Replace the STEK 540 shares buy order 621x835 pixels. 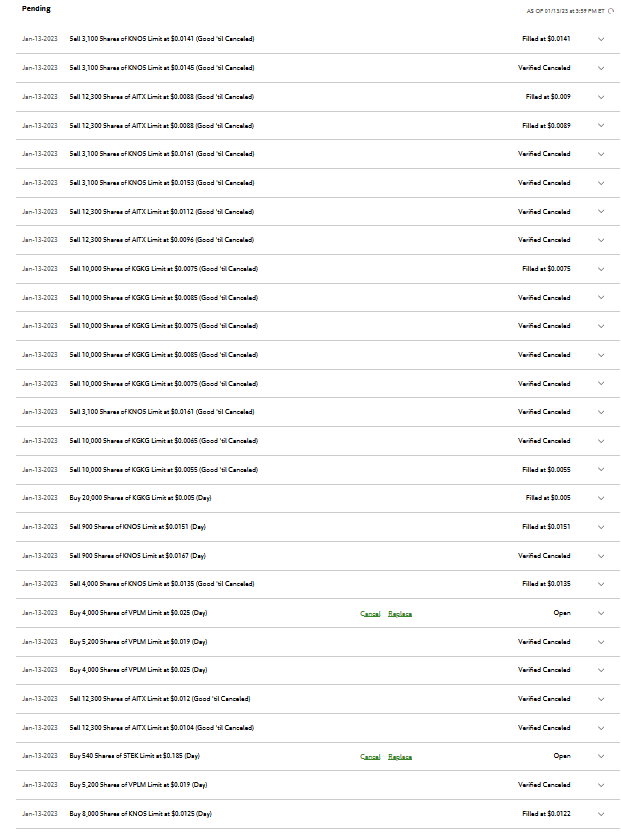click(x=400, y=756)
